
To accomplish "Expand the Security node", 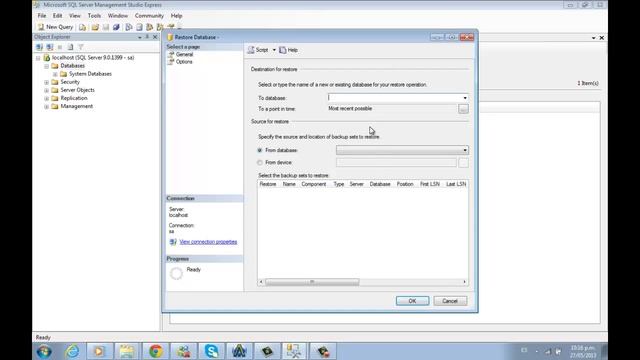I will [x=47, y=82].
